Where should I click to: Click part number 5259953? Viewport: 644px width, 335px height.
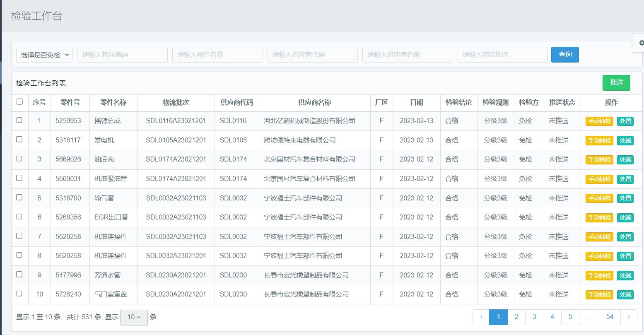point(68,121)
